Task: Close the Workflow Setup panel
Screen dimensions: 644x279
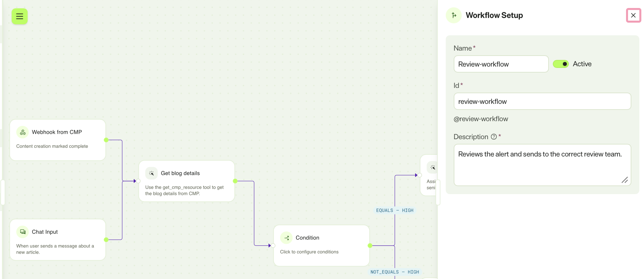Action: tap(633, 15)
